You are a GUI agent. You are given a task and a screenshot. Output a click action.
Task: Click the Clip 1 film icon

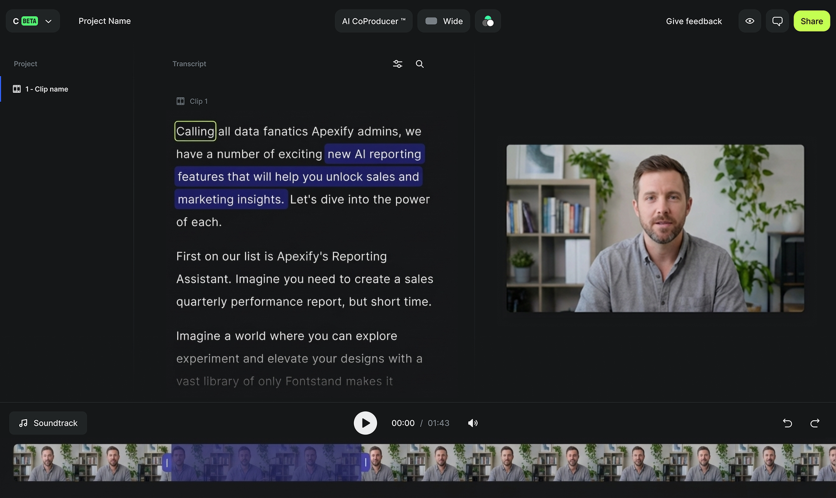pos(181,101)
